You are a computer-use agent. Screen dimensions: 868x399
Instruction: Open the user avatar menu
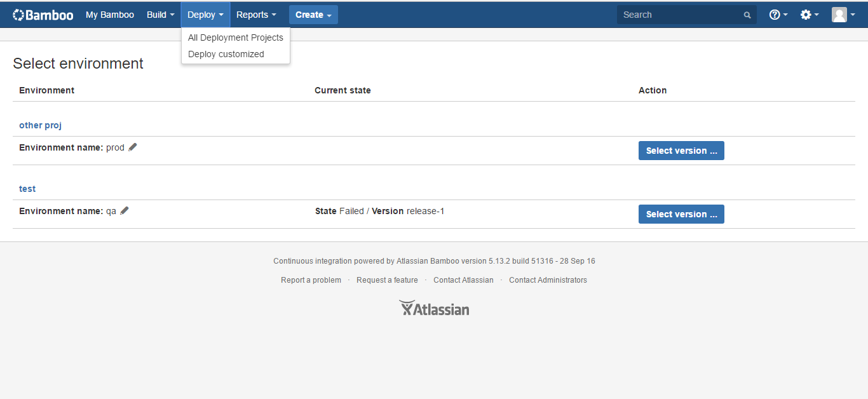pos(844,15)
